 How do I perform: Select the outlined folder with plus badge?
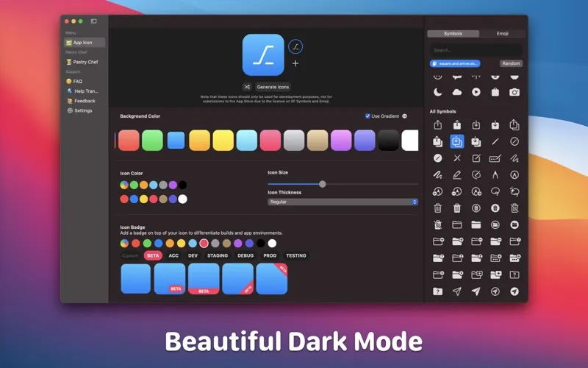(x=437, y=241)
